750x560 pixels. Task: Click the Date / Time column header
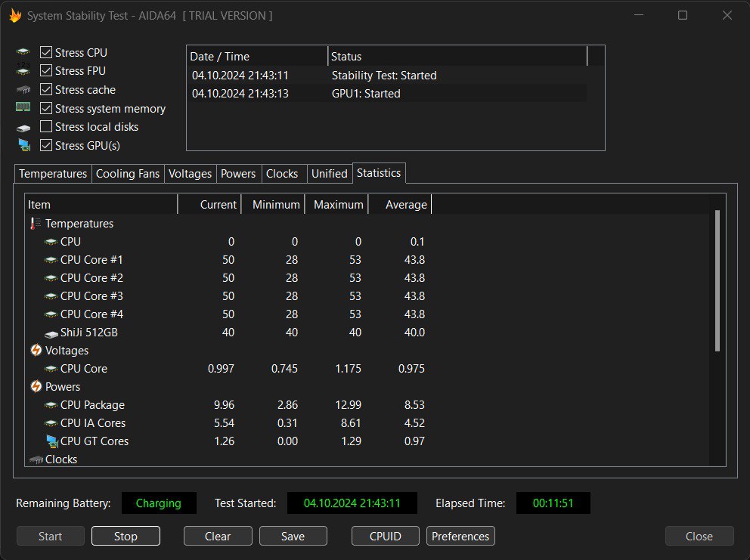[257, 57]
